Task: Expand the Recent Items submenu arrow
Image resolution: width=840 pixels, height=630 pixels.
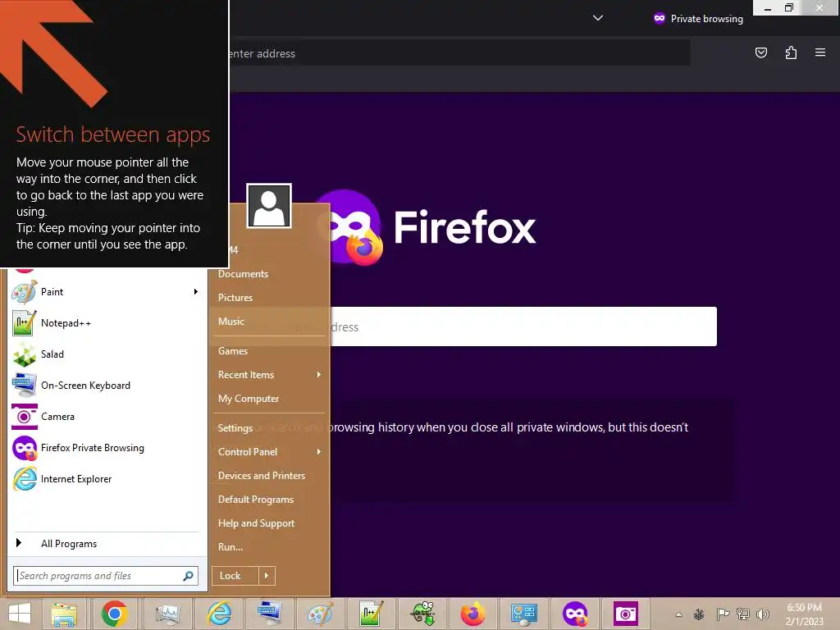Action: point(319,374)
